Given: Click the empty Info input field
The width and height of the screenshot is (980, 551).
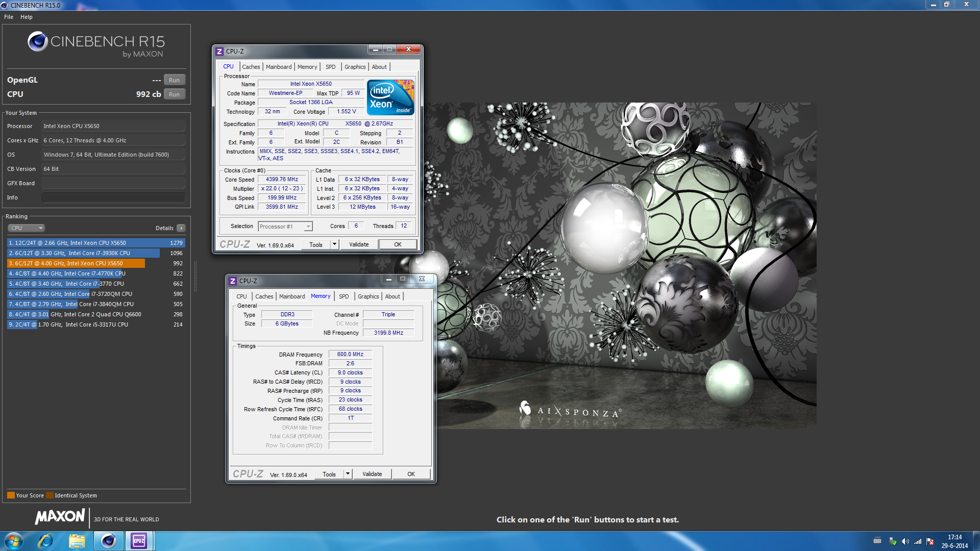Looking at the screenshot, I should click(x=113, y=197).
